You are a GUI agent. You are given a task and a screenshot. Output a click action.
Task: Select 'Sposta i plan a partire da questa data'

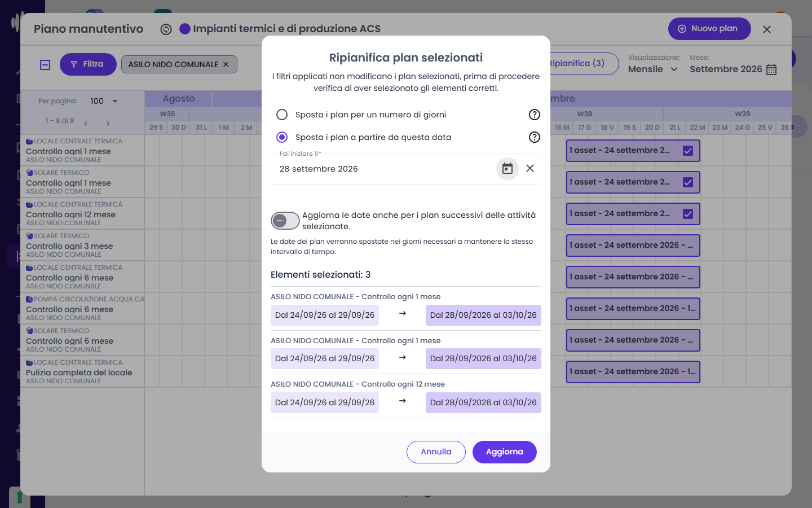click(x=282, y=137)
